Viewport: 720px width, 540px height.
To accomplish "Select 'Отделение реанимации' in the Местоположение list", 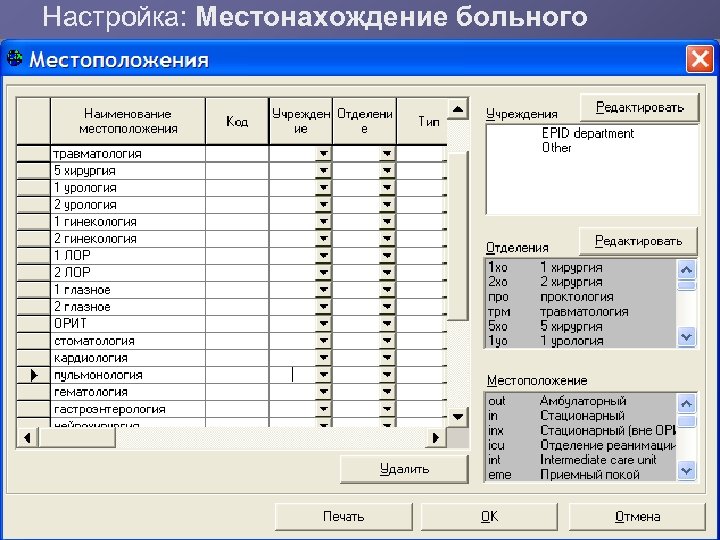I will point(581,445).
